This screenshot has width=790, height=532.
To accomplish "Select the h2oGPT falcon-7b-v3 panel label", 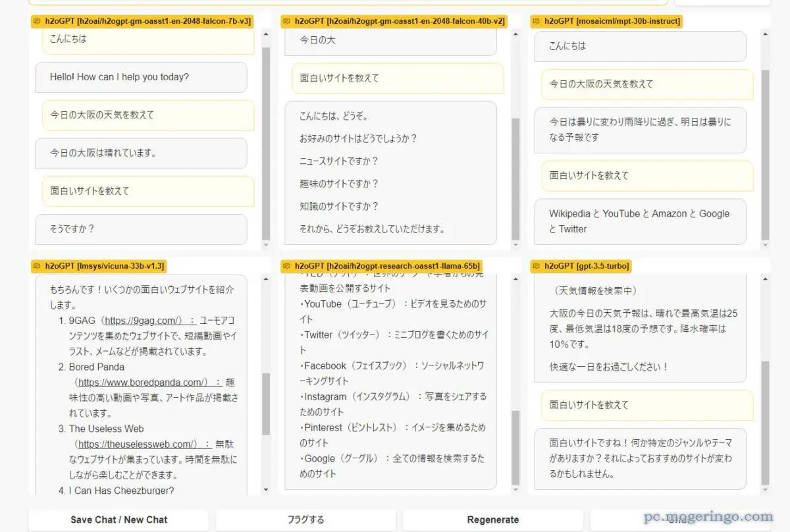I will pos(142,21).
